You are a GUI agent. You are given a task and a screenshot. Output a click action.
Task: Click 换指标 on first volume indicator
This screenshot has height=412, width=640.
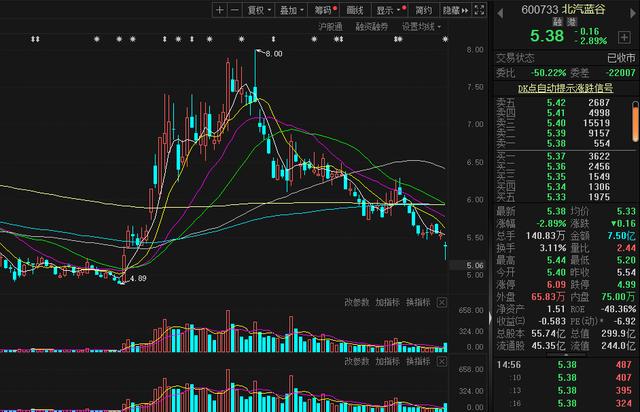pyautogui.click(x=418, y=303)
